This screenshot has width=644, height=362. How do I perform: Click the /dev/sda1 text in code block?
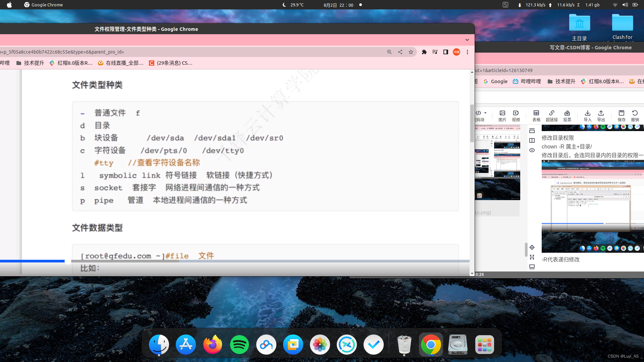[x=215, y=138]
